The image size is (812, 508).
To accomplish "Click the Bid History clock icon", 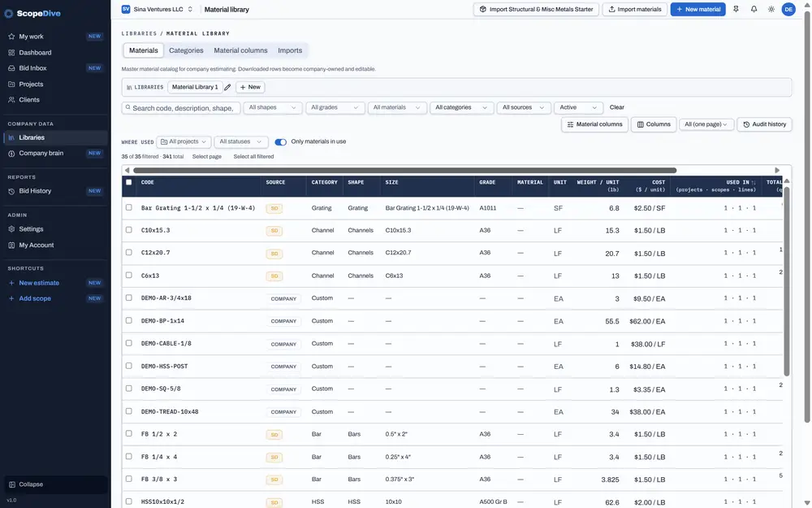I will click(x=11, y=191).
